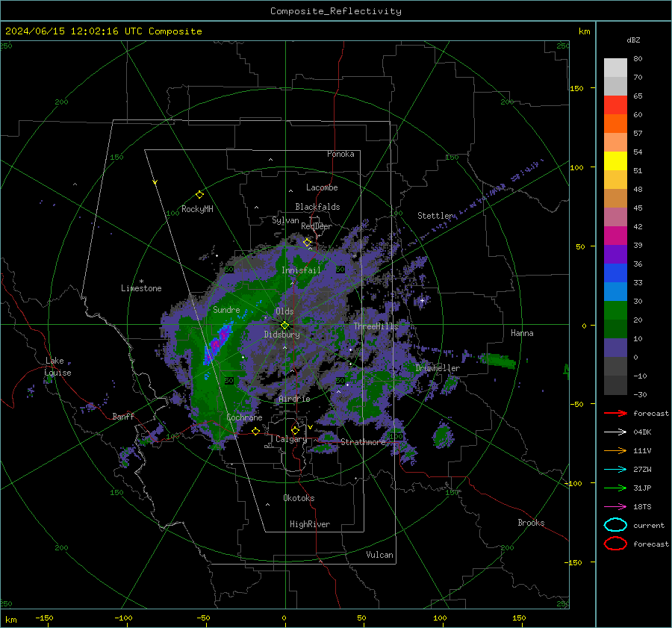Click the light blue 30-33 dBZ swatch
The image size is (672, 628).
[615, 292]
